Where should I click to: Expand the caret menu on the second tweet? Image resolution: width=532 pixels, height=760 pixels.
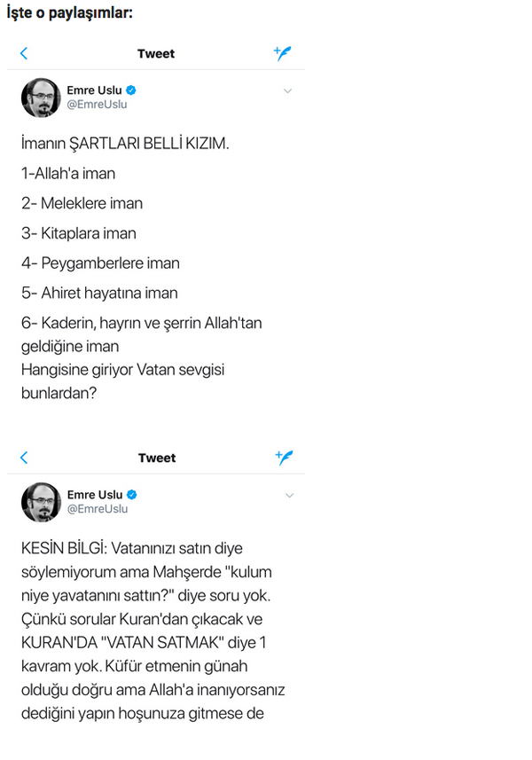(x=289, y=496)
